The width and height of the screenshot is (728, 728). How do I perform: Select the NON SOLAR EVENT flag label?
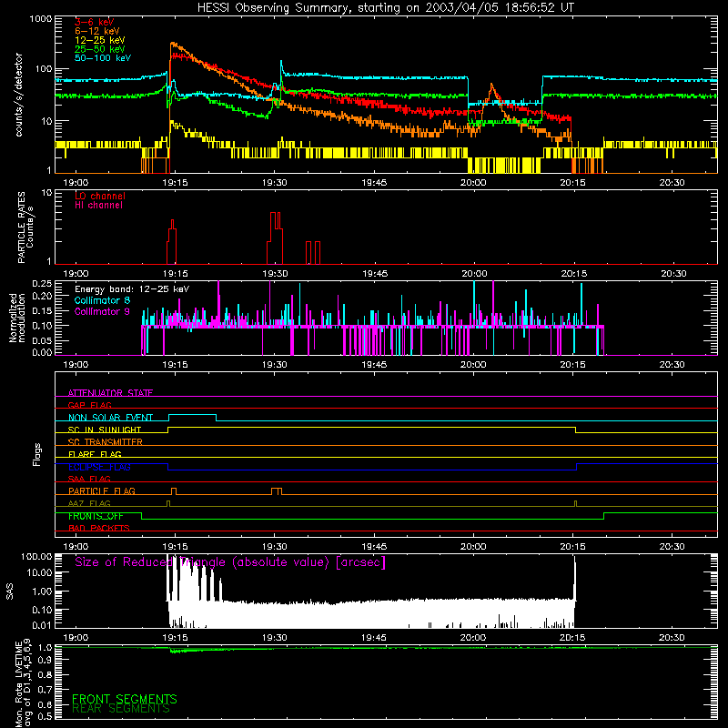pyautogui.click(x=110, y=418)
